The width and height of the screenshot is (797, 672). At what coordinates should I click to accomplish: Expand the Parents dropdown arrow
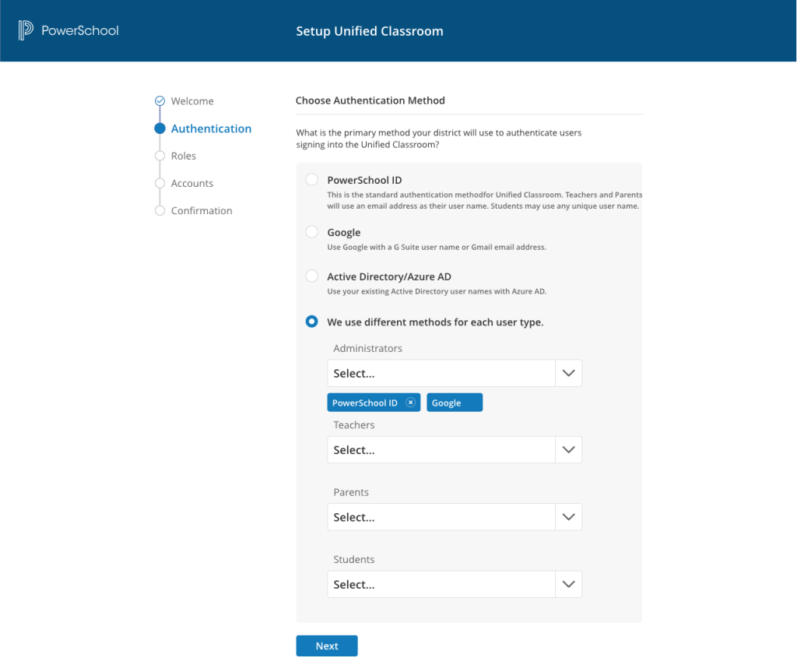568,517
